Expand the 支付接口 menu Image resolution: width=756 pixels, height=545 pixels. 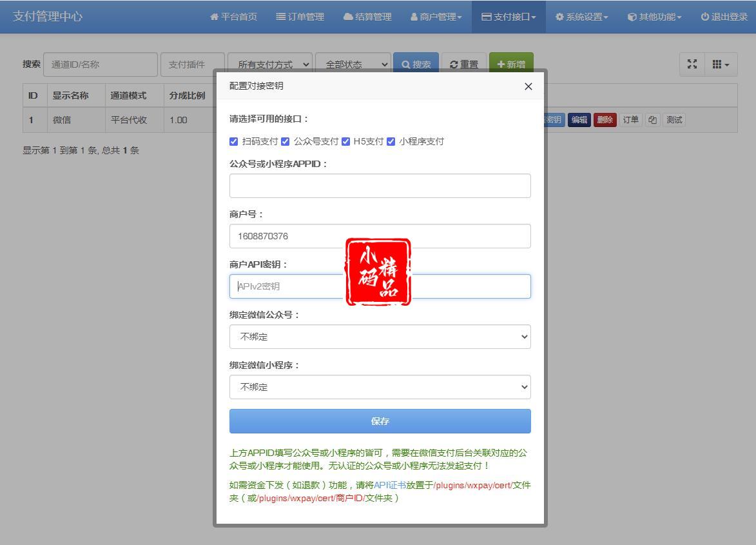509,17
